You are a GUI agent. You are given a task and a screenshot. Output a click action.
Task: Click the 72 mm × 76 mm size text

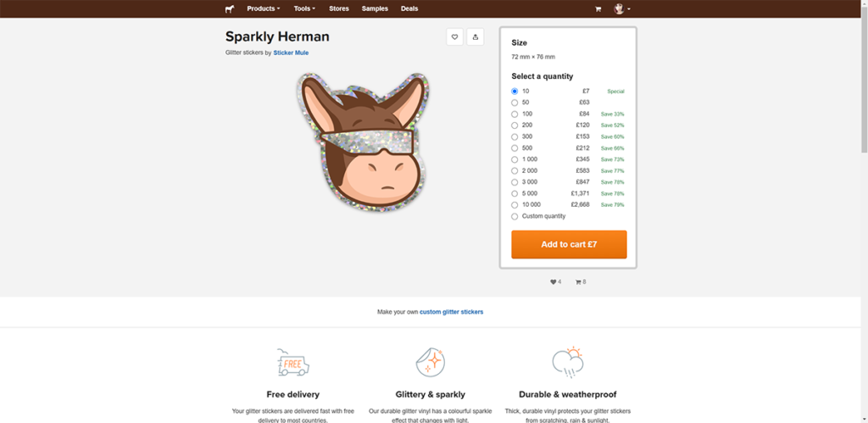533,57
